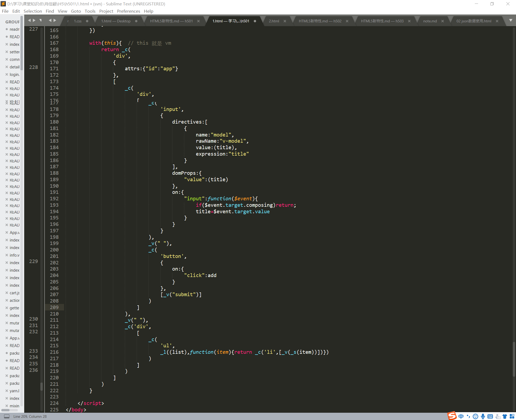Viewport: 516px width, 420px height.
Task: Open the Find menu
Action: point(50,11)
